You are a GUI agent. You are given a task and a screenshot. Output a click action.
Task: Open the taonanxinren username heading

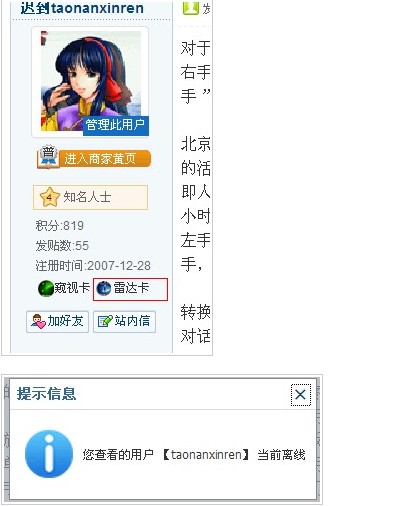(82, 8)
